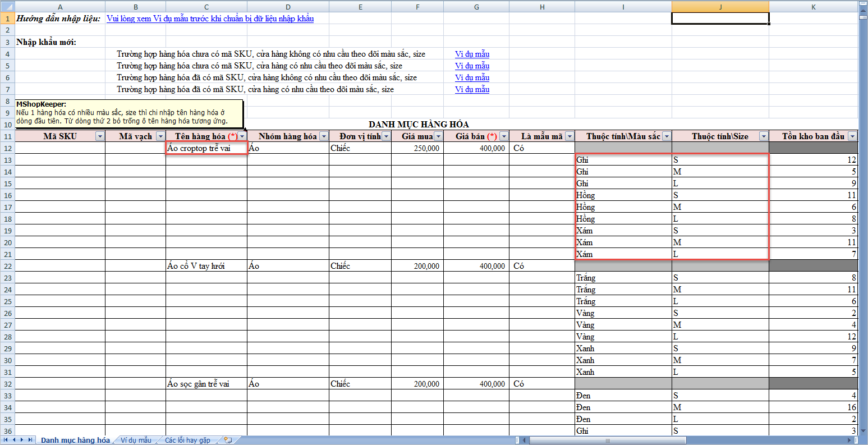868x445 pixels.
Task: Expand the Nhóm hàng hóa filter dropdown
Action: 323,136
